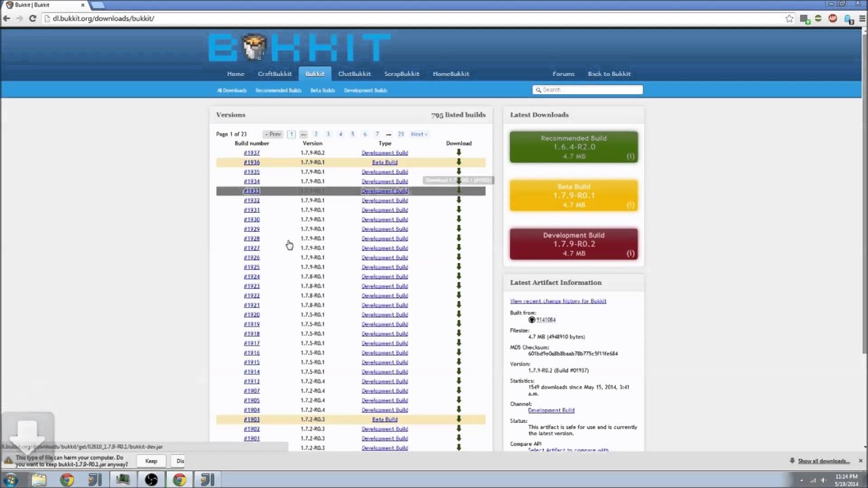Image resolution: width=868 pixels, height=488 pixels.
Task: Show Development Builds sub-navigation link
Action: (366, 90)
